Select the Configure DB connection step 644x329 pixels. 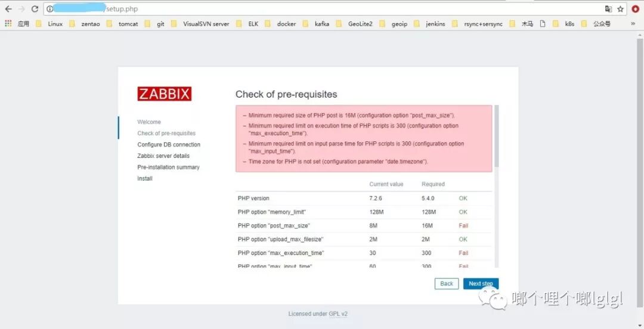pos(169,145)
